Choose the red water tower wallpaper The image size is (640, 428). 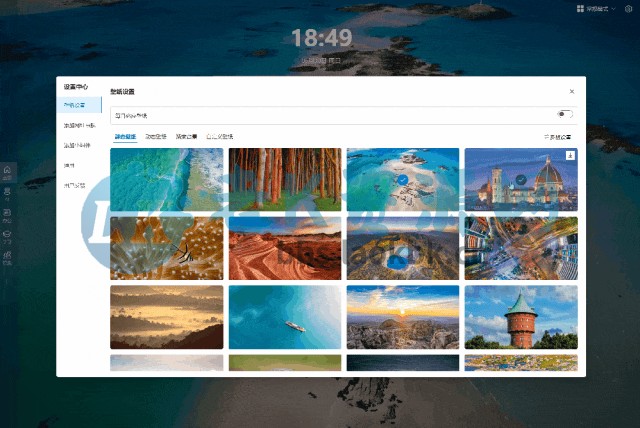pyautogui.click(x=521, y=317)
